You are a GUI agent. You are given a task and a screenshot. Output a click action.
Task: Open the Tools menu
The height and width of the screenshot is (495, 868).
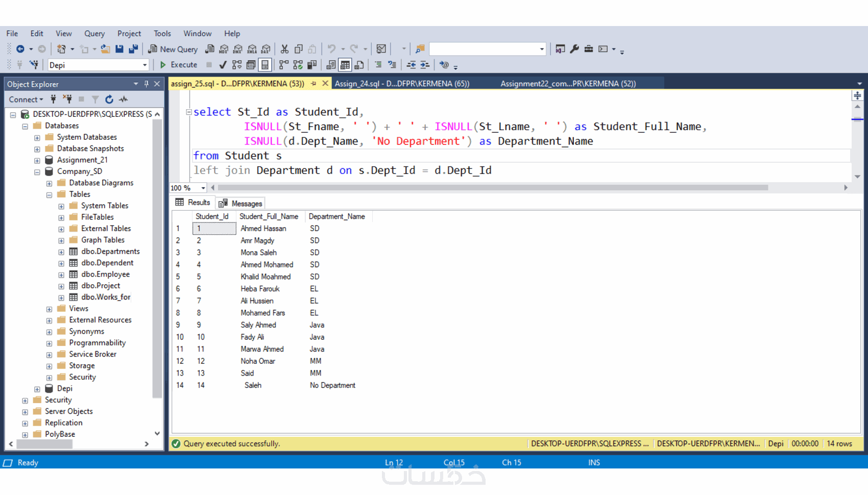click(162, 33)
